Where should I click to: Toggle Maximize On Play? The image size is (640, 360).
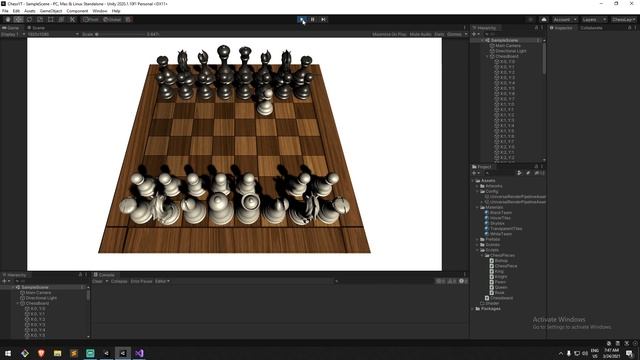coord(389,34)
